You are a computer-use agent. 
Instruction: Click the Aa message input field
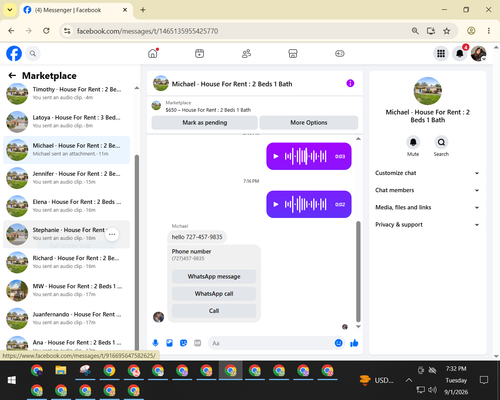pos(270,343)
